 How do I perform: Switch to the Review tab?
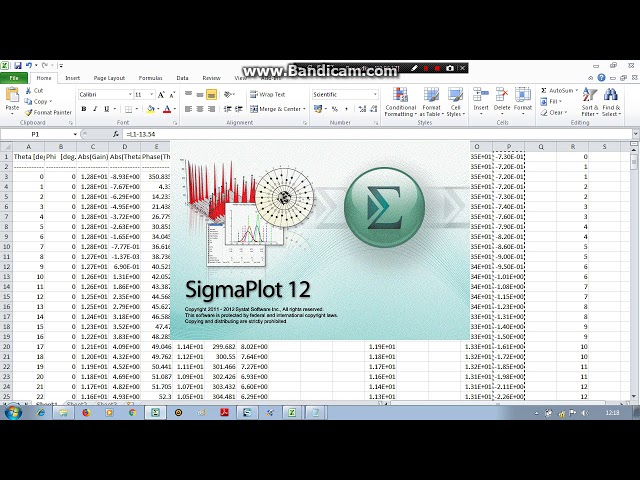click(211, 78)
